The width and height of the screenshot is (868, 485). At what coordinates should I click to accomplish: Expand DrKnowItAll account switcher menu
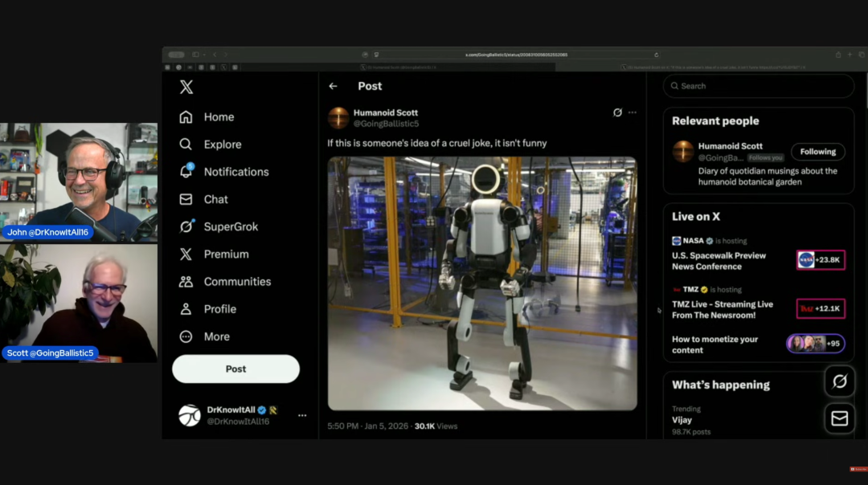point(302,415)
